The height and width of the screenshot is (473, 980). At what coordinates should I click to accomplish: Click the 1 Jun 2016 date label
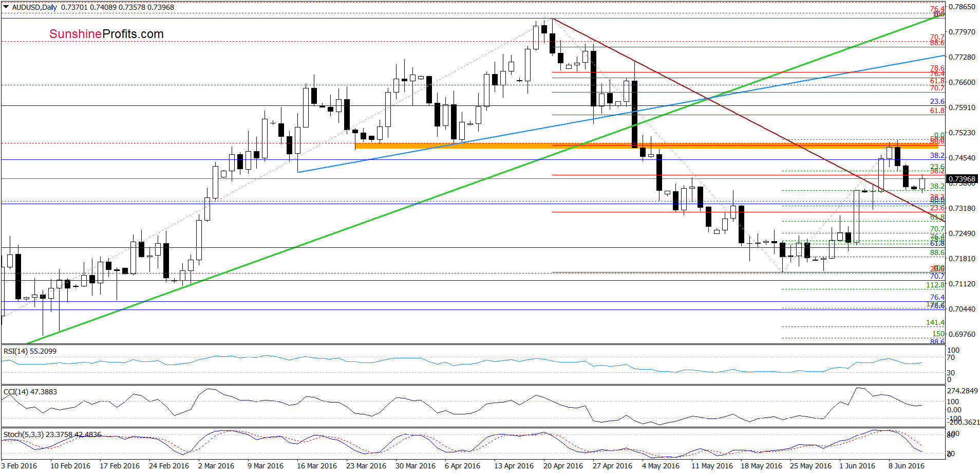[857, 466]
